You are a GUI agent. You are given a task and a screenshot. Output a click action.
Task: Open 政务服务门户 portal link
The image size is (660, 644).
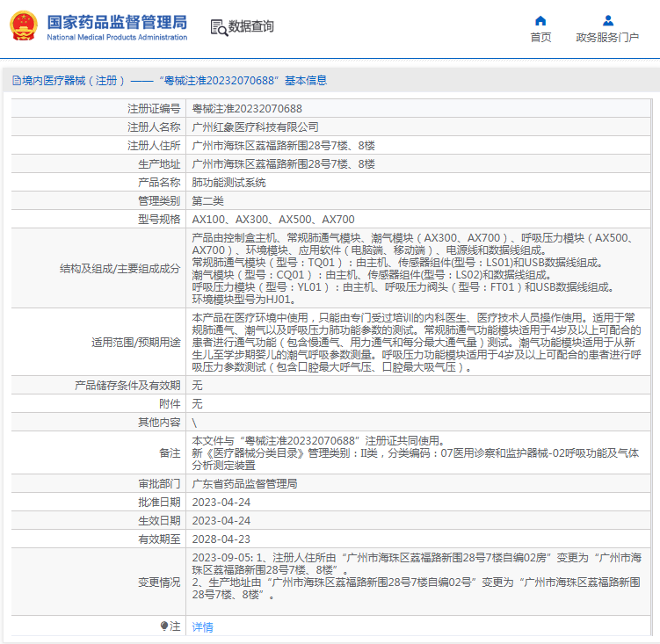click(607, 38)
